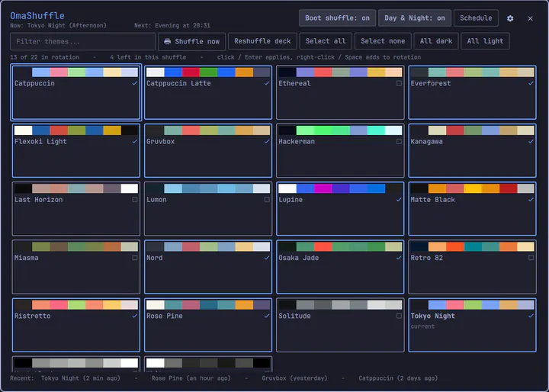
Task: Click the Reshuffle deck button
Action: pyautogui.click(x=262, y=41)
